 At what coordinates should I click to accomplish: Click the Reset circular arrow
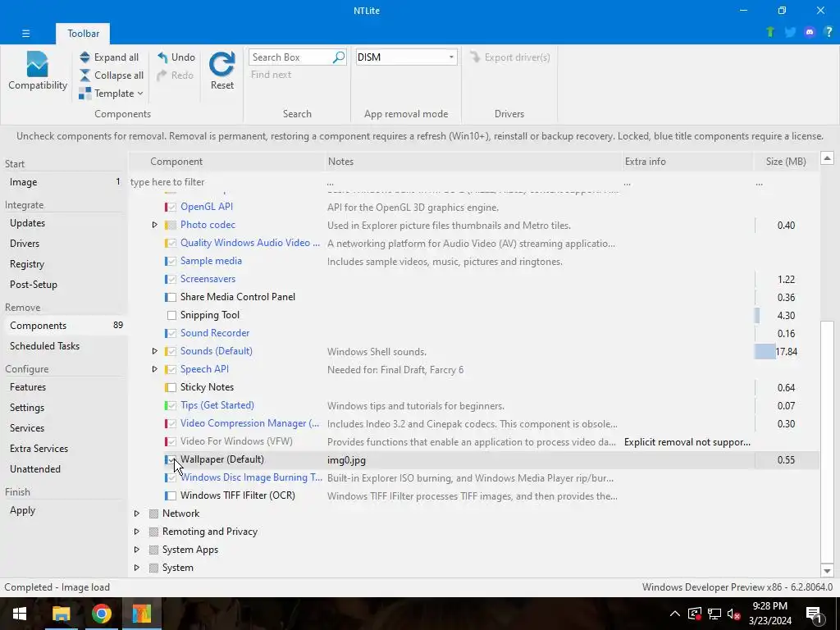tap(221, 64)
